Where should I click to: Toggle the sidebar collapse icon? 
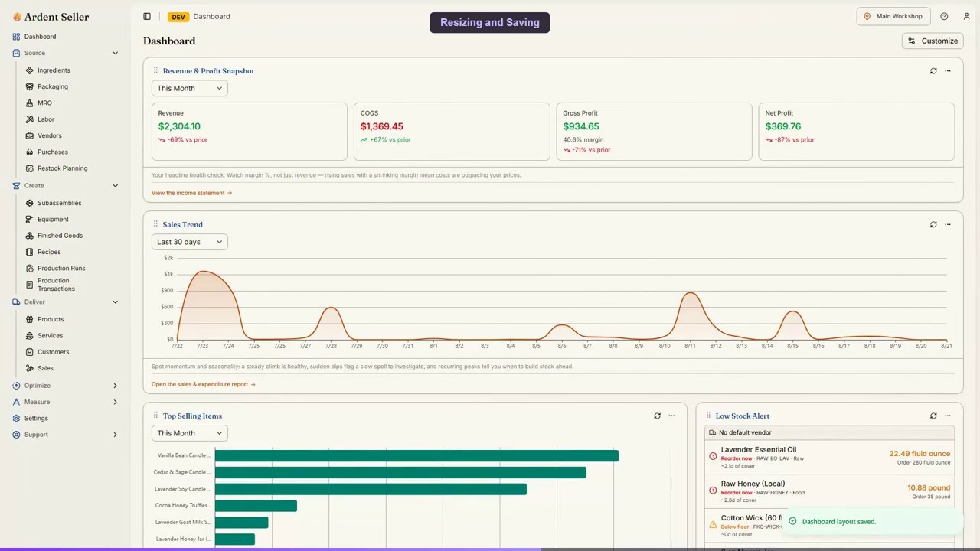(x=147, y=16)
